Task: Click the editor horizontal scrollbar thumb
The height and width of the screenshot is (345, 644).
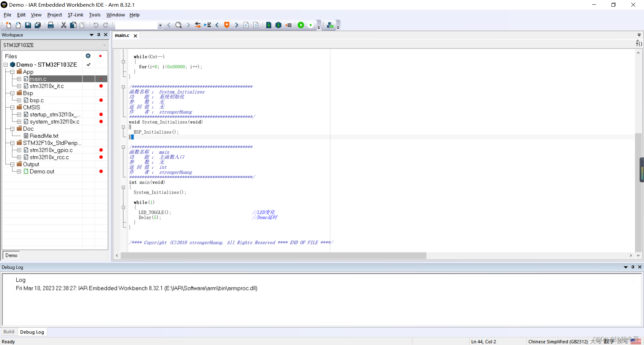Action: [x=273, y=256]
